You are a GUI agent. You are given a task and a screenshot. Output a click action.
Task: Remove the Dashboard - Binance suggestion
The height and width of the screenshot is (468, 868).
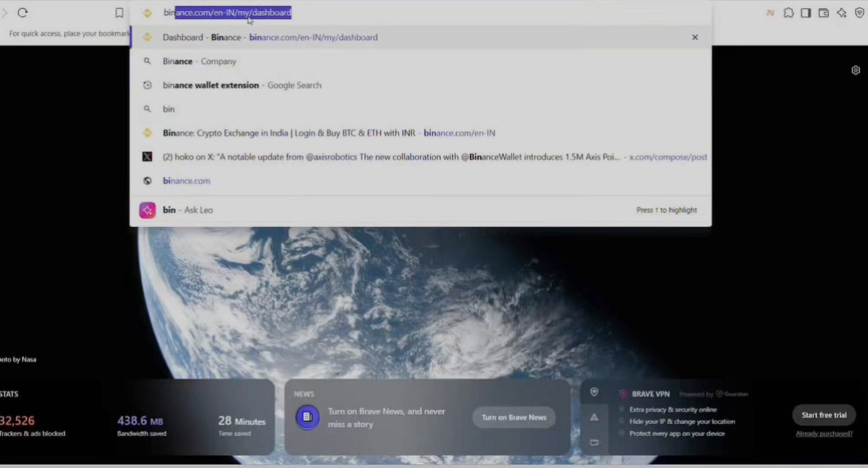(695, 37)
